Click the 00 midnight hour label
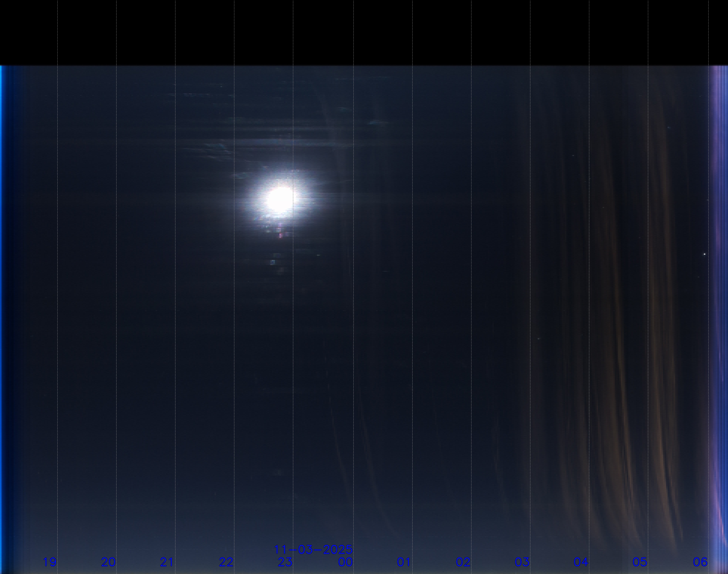Screen dimensions: 728x574 pos(345,562)
